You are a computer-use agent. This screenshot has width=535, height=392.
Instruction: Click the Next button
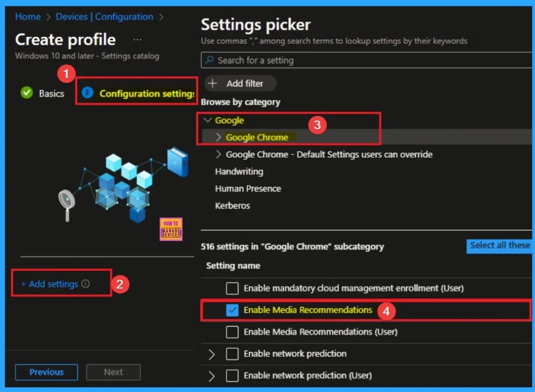coord(113,372)
